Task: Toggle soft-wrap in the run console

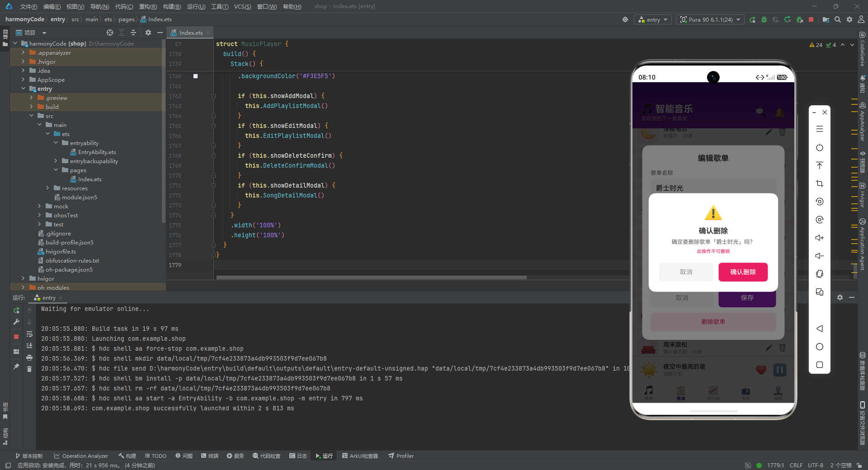Action: pos(29,334)
